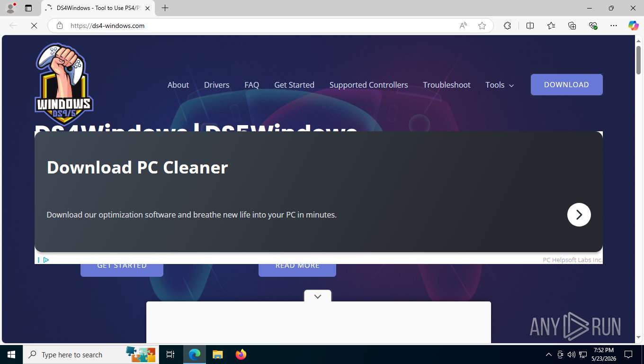644x364 pixels.
Task: Open the FAQ page
Action: tap(251, 85)
